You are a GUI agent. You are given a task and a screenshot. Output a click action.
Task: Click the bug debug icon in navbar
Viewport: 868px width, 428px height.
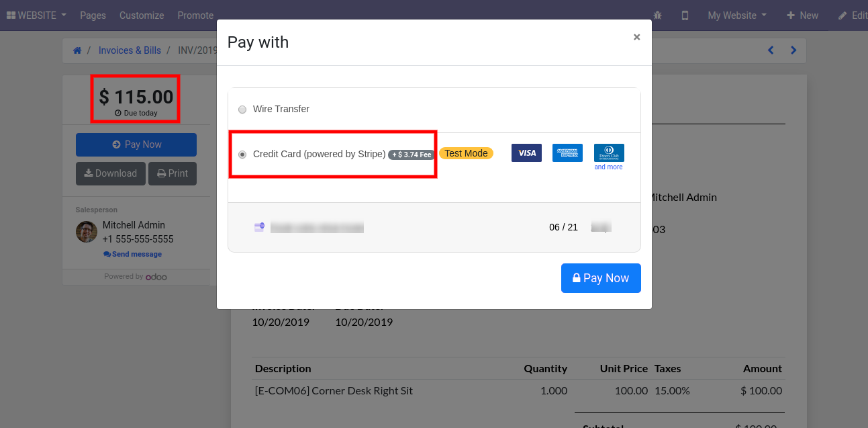657,15
